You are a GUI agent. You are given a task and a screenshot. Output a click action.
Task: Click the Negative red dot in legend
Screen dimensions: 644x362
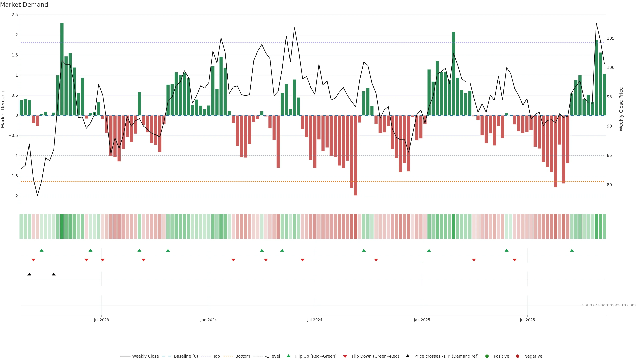(518, 356)
